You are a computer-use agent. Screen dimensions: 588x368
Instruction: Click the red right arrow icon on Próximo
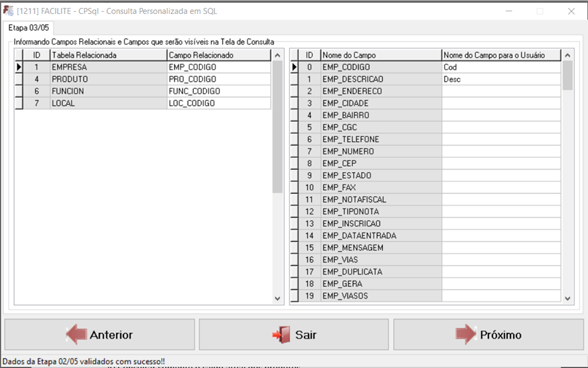[466, 334]
